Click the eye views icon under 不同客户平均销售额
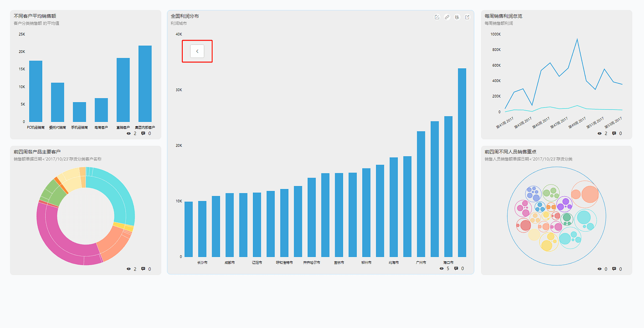 129,133
